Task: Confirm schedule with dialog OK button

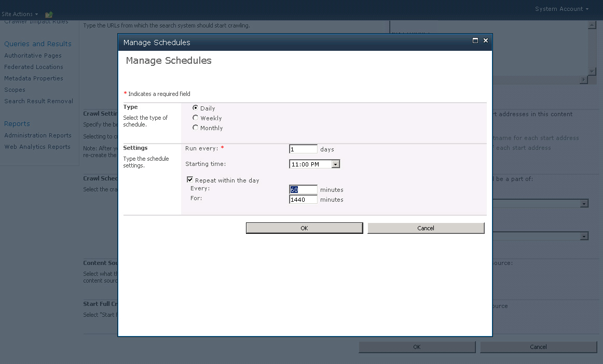Action: point(304,228)
